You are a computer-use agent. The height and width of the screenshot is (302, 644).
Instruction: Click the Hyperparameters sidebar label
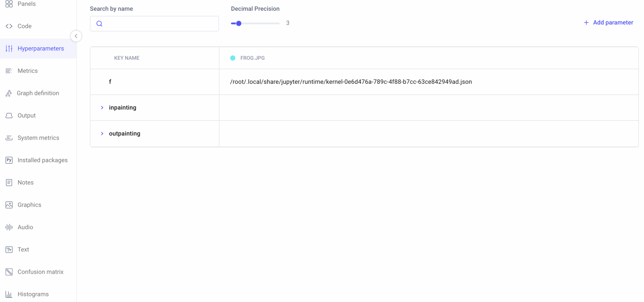coord(41,49)
